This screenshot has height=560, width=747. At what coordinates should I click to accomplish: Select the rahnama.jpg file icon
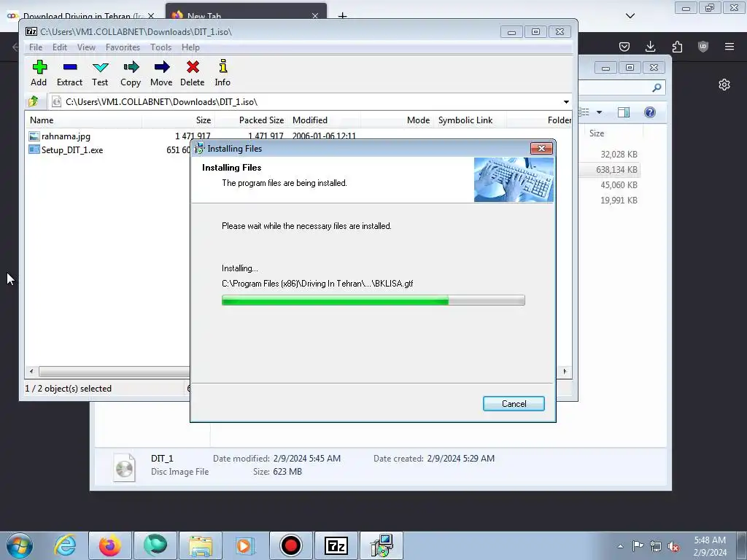click(x=34, y=136)
